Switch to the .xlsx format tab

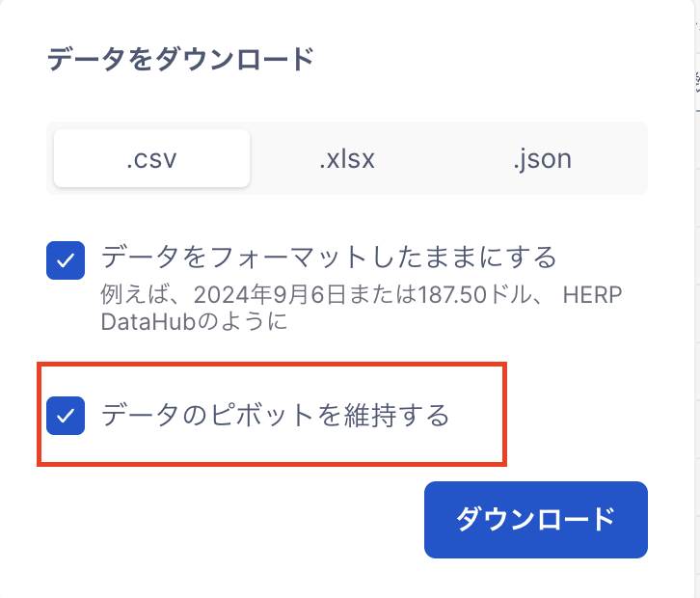point(347,158)
